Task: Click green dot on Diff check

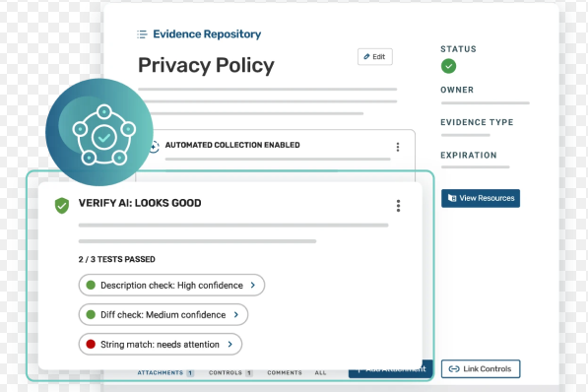Action: coord(91,315)
